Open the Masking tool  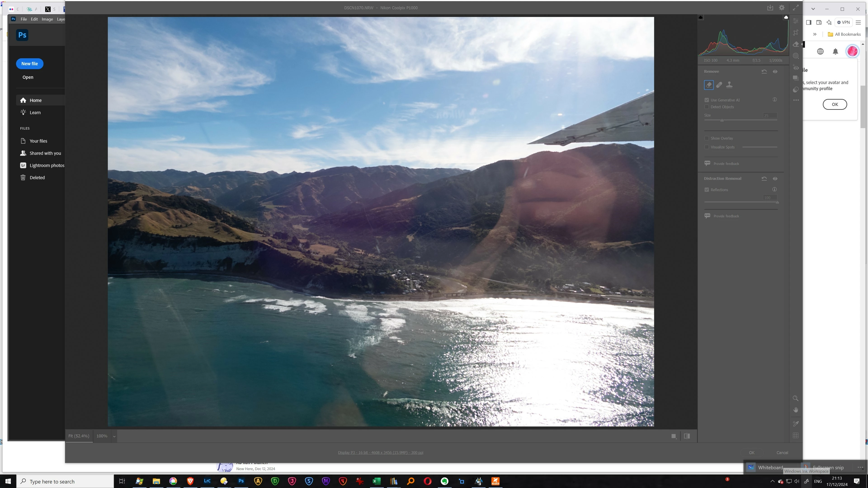(x=796, y=56)
